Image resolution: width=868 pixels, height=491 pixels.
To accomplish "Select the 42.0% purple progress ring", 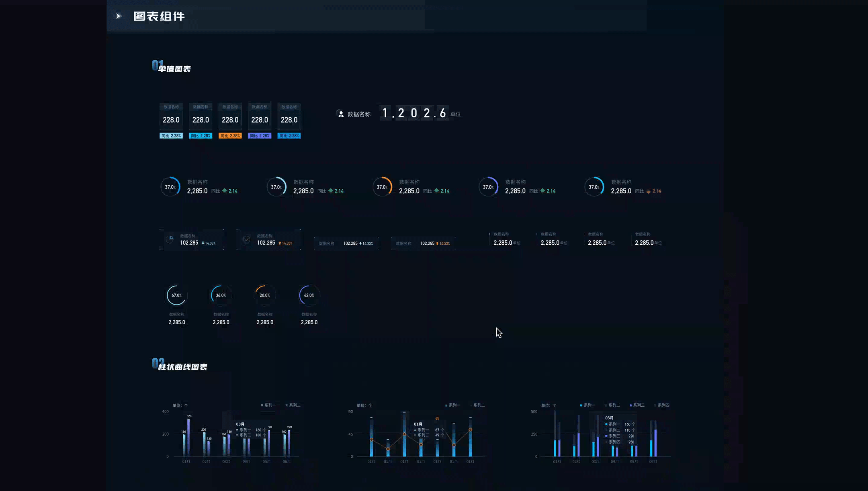I will [309, 295].
